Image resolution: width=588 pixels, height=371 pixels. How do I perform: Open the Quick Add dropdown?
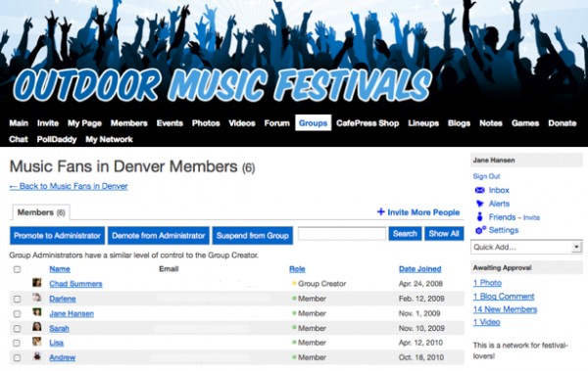tap(526, 247)
